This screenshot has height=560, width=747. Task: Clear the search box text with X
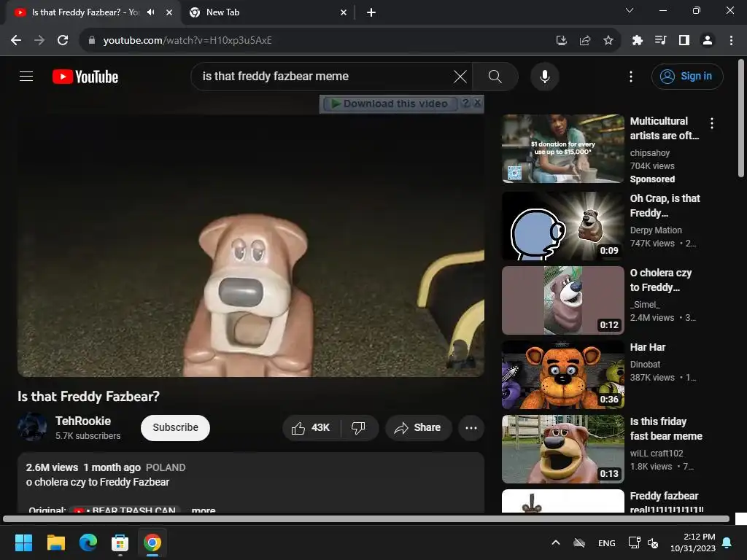tap(460, 76)
